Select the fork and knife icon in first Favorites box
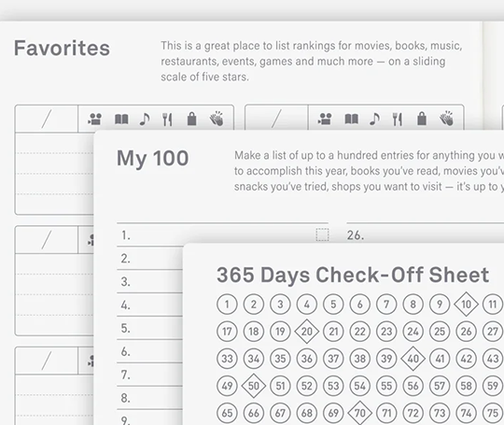Screen dimensions: 504x425 pyautogui.click(x=167, y=120)
